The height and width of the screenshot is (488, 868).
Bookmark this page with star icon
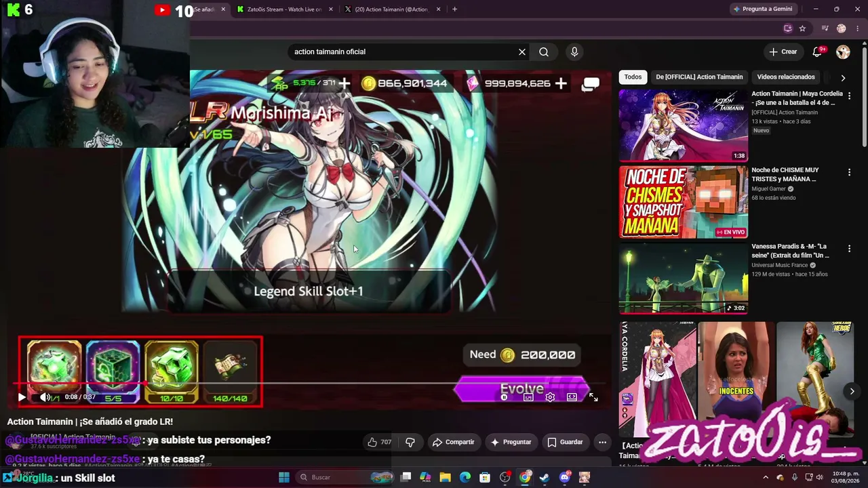tap(802, 28)
